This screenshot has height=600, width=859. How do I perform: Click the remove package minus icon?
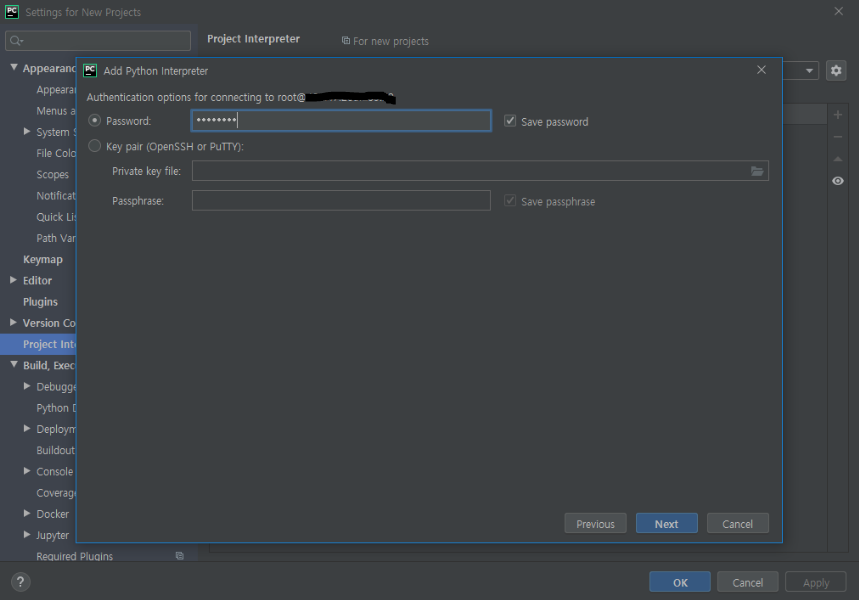tap(838, 137)
